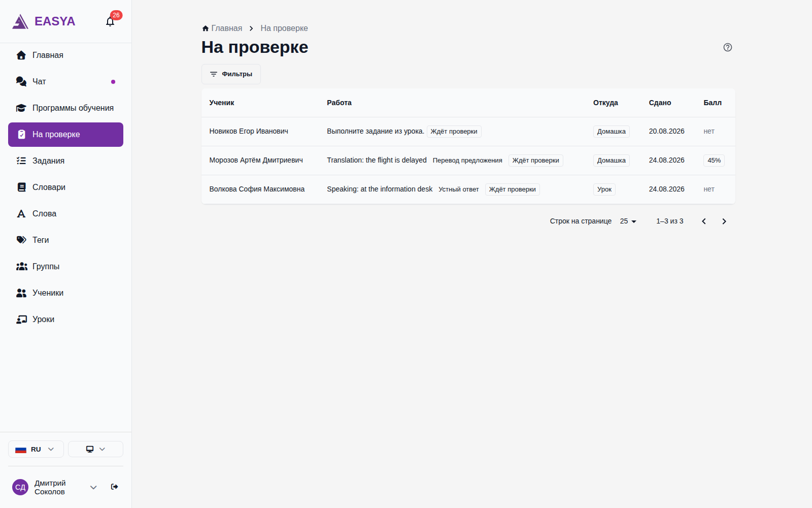Select На проверке in sidebar
This screenshot has height=508, width=812.
click(x=65, y=135)
